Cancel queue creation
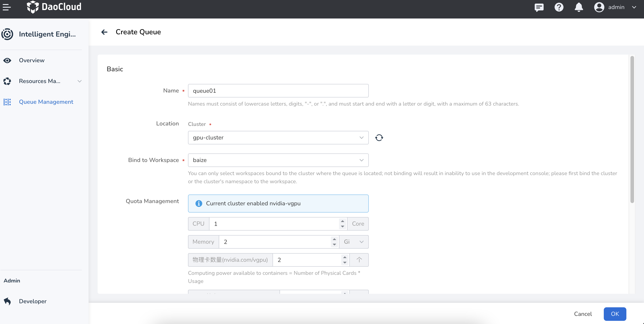This screenshot has height=324, width=644. [x=583, y=314]
